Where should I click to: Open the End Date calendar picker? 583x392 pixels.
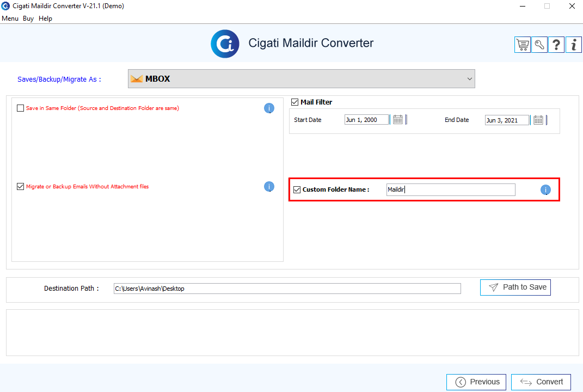tap(538, 120)
